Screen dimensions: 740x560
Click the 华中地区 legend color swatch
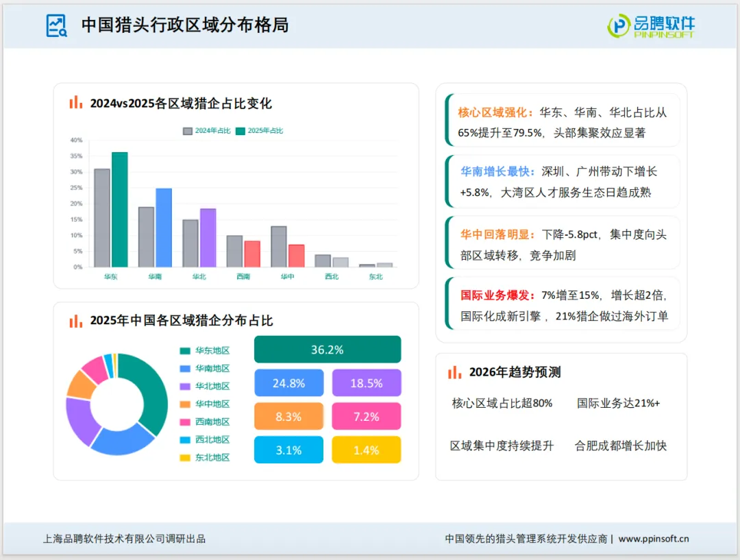[x=185, y=404]
